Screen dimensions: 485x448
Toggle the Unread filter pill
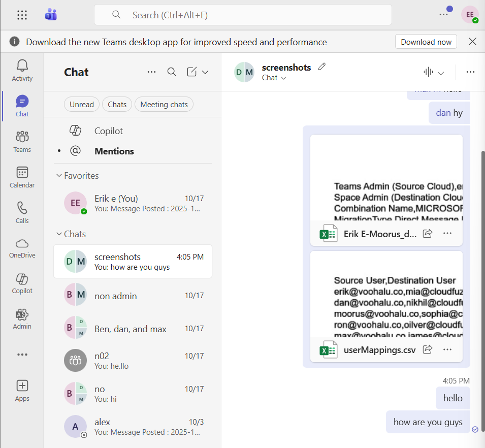coord(82,104)
